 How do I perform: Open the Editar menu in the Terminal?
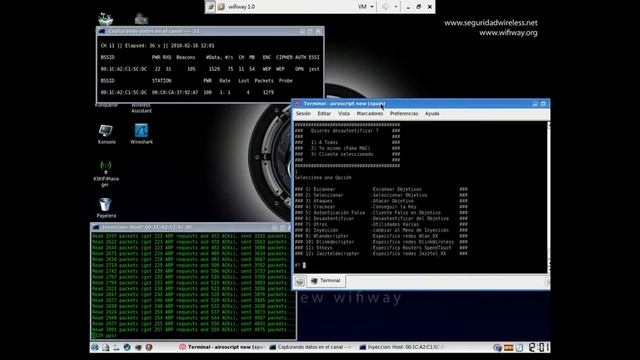coord(324,113)
